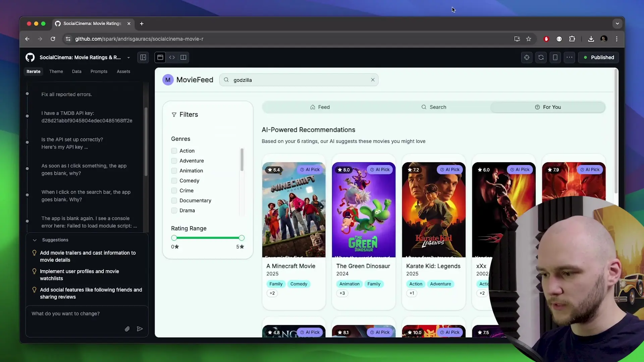Check the Action genre checkbox
This screenshot has width=644, height=362.
click(x=174, y=151)
